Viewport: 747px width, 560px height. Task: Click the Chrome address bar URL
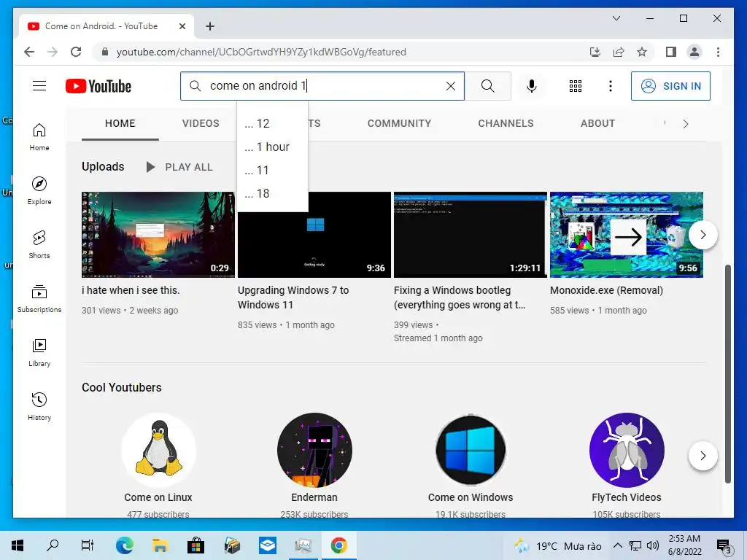(x=261, y=52)
